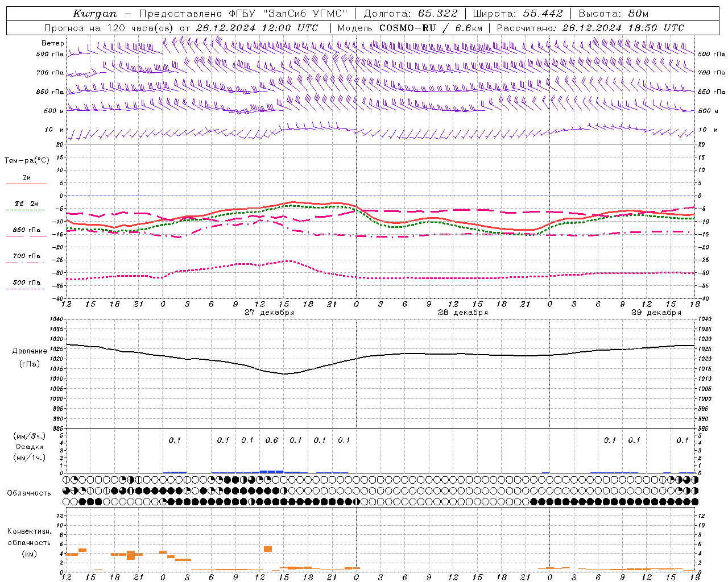Click the "27 декабря" date label

click(269, 313)
